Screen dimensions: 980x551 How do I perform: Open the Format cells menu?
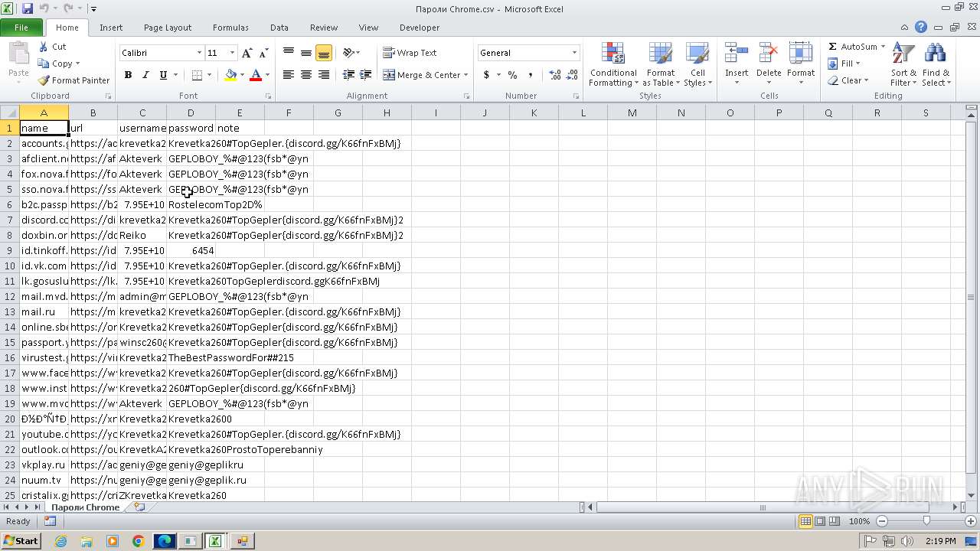coord(801,65)
